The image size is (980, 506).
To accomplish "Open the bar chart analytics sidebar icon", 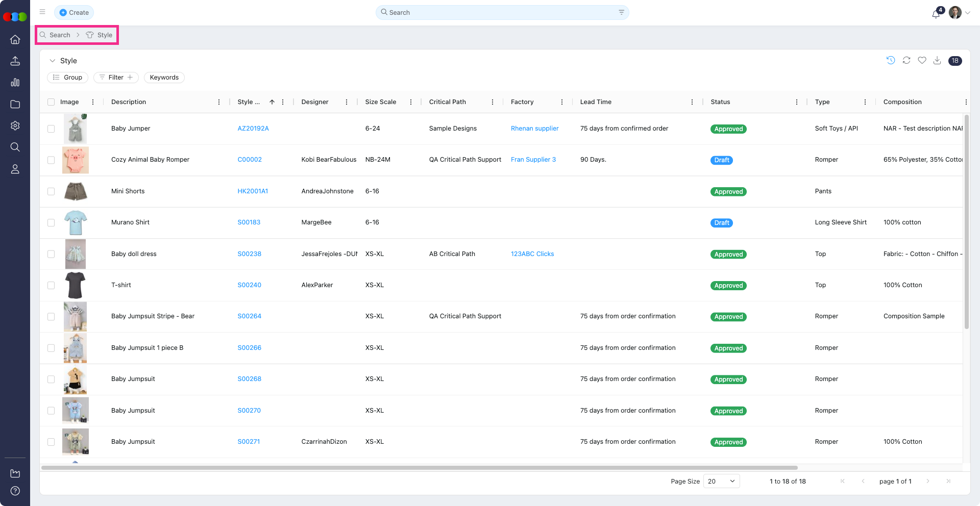I will coord(15,83).
